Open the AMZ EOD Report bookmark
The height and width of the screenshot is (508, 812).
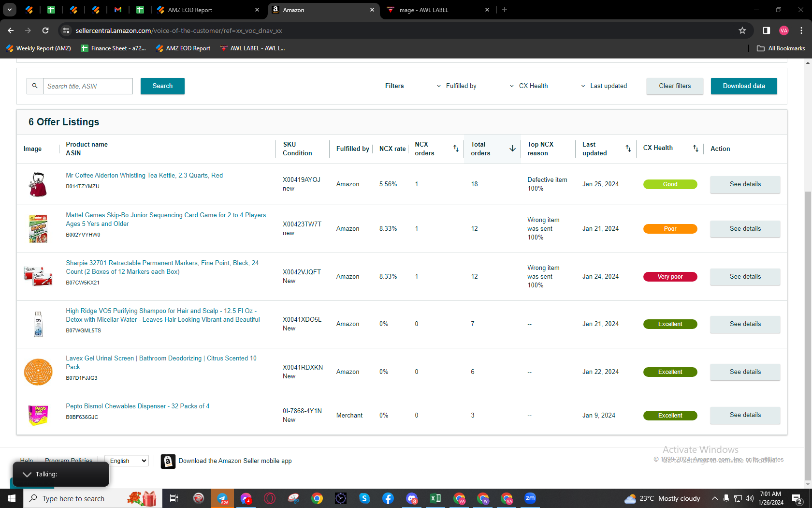point(183,48)
